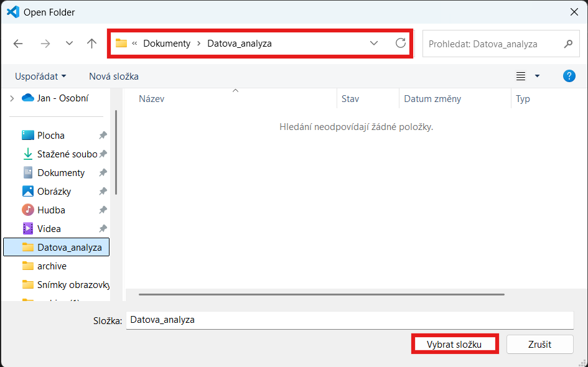
Task: Open Stažené soubory in the sidebar
Action: coord(60,154)
